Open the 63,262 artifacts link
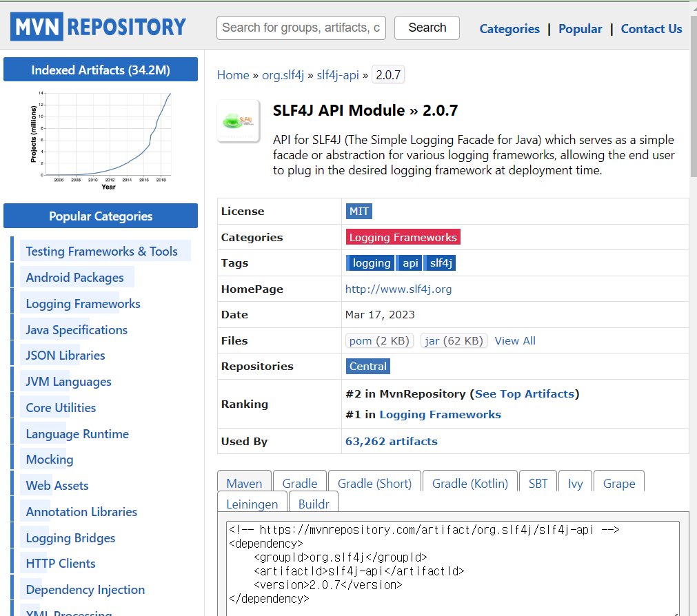The height and width of the screenshot is (616, 697). click(x=391, y=442)
